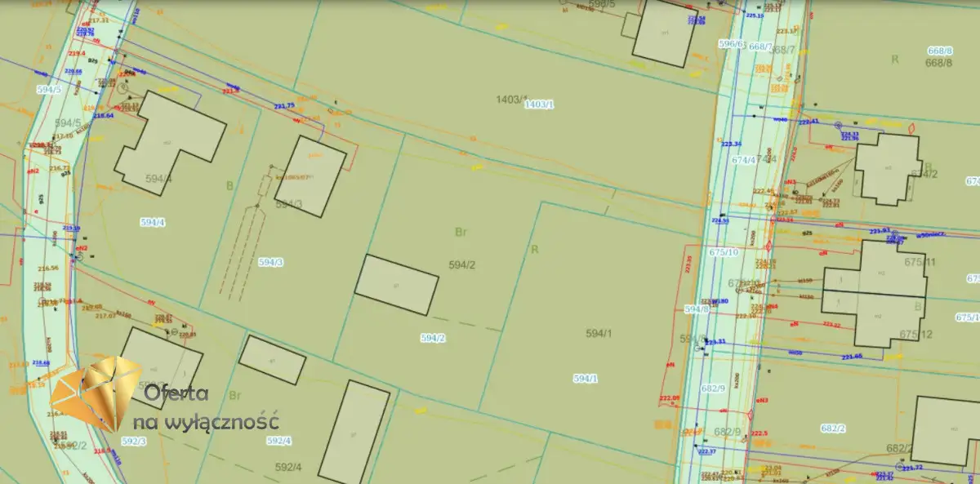Viewport: 980px width, 484px height.
Task: Click the tall rectangular building above parcel 592/4
Action: coord(354,431)
